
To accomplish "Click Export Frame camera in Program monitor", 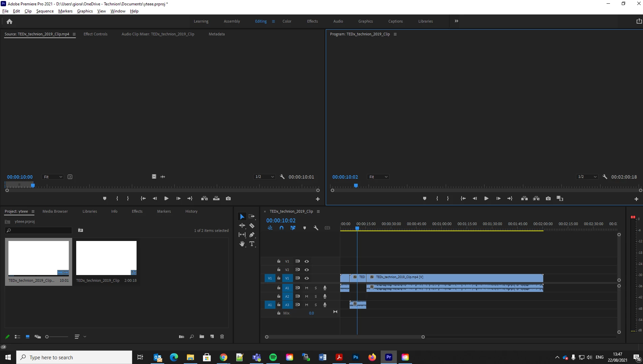I will click(548, 199).
